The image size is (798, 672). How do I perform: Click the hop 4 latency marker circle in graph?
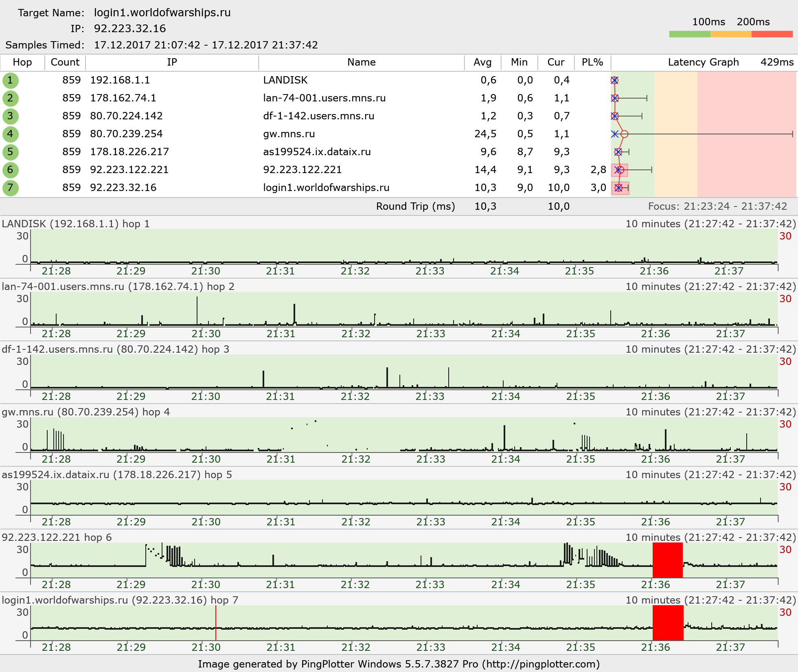624,134
